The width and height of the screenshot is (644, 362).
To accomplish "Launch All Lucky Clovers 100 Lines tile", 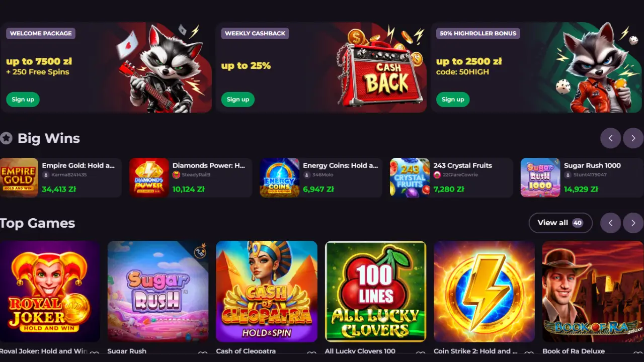I will (375, 292).
